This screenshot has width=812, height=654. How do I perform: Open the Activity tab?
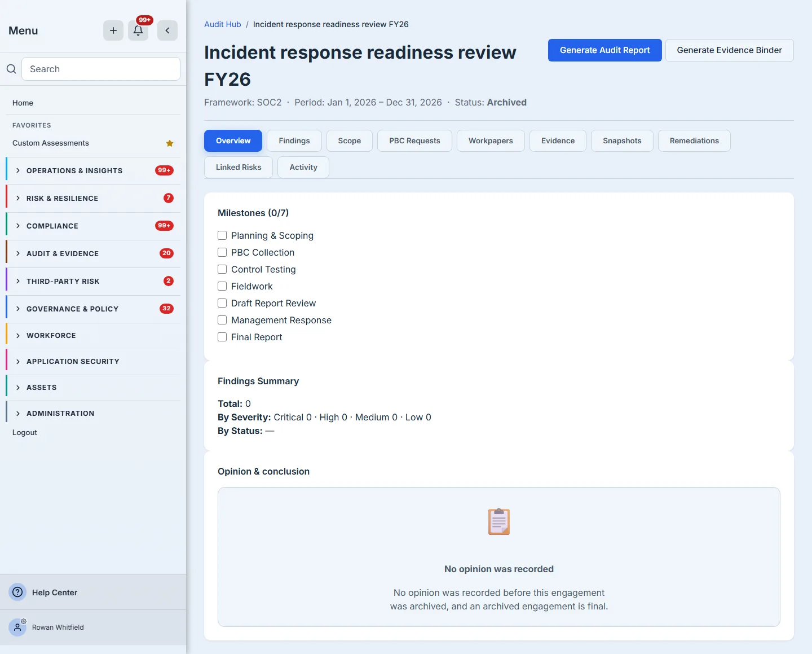303,167
